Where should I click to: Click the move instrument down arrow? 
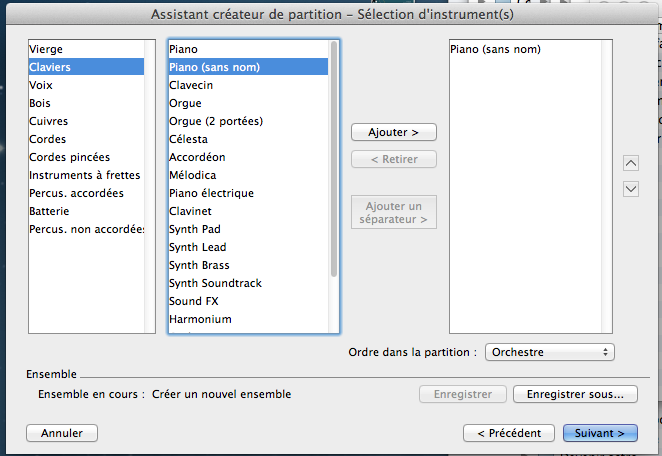[631, 189]
